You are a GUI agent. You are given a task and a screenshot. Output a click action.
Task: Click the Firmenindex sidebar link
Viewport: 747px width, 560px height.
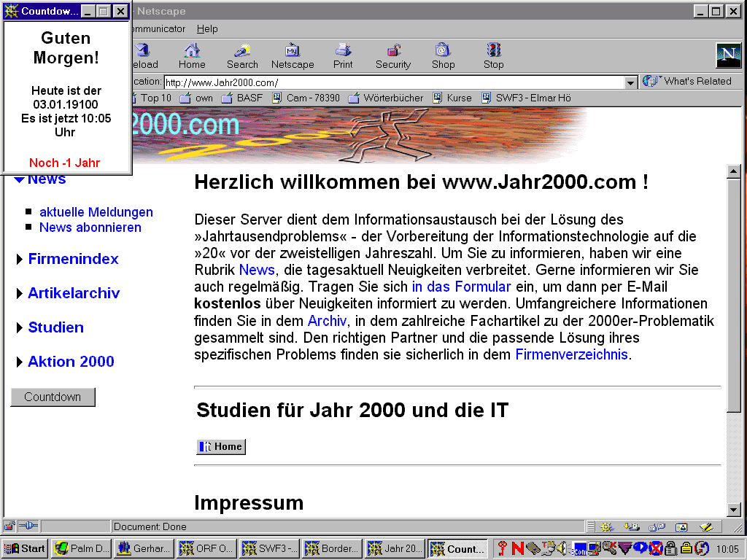pyautogui.click(x=74, y=259)
